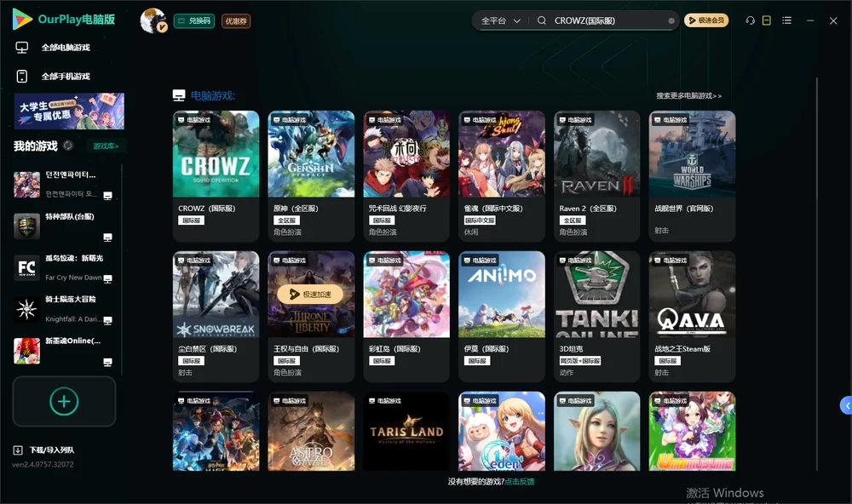Select the 던전앤파이터 game in the sidebar
This screenshot has height=504, width=852.
[x=66, y=185]
